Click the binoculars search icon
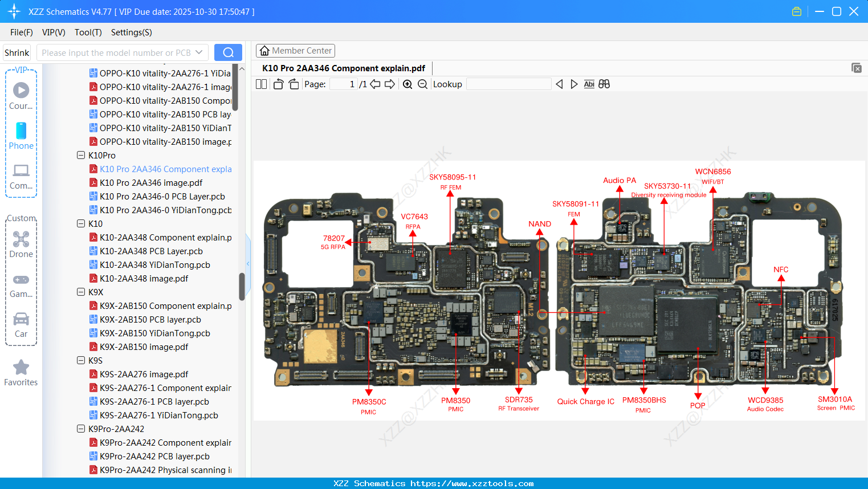 (x=604, y=84)
